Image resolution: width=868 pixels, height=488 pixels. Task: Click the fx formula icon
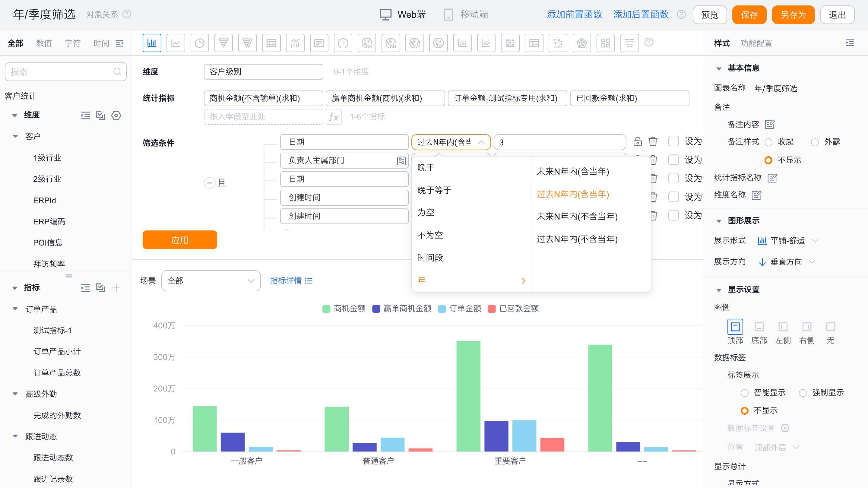point(334,117)
